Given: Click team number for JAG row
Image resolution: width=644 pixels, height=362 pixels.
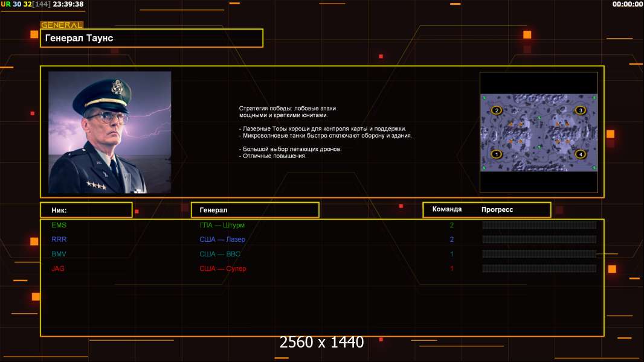Looking at the screenshot, I should 452,268.
